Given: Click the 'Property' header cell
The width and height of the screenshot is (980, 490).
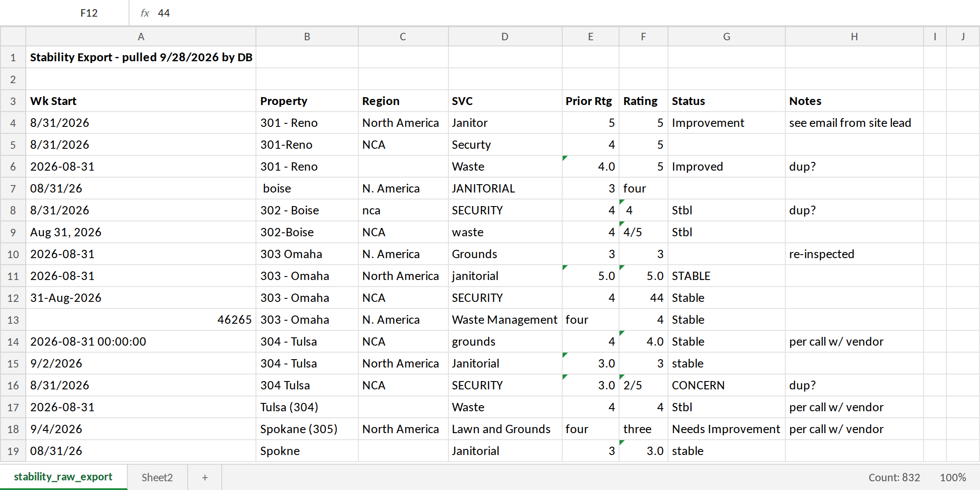Looking at the screenshot, I should tap(307, 101).
